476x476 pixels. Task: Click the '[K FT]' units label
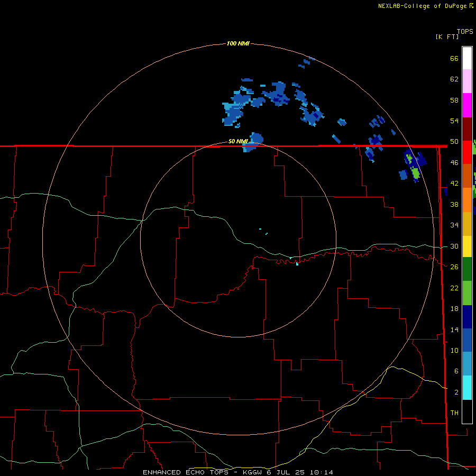click(447, 36)
